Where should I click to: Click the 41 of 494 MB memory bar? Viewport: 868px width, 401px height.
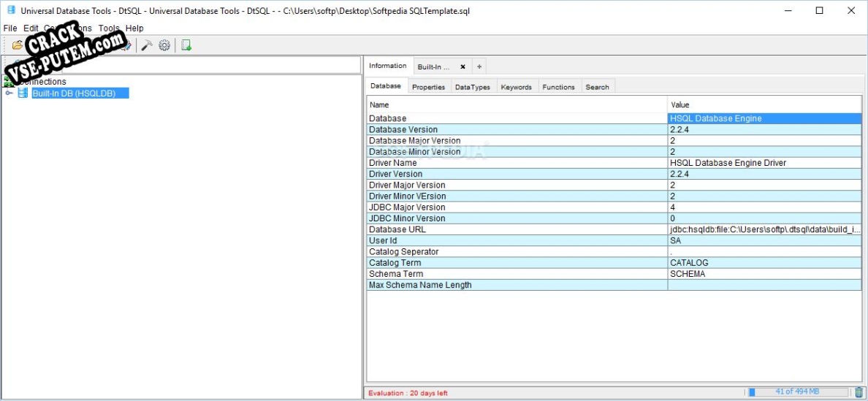click(x=799, y=392)
